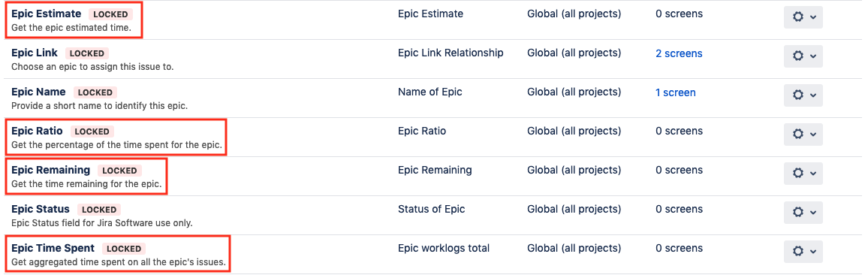Expand the actions chevron in Epic Status row
Viewport: 868px width, 275px height.
(x=812, y=213)
